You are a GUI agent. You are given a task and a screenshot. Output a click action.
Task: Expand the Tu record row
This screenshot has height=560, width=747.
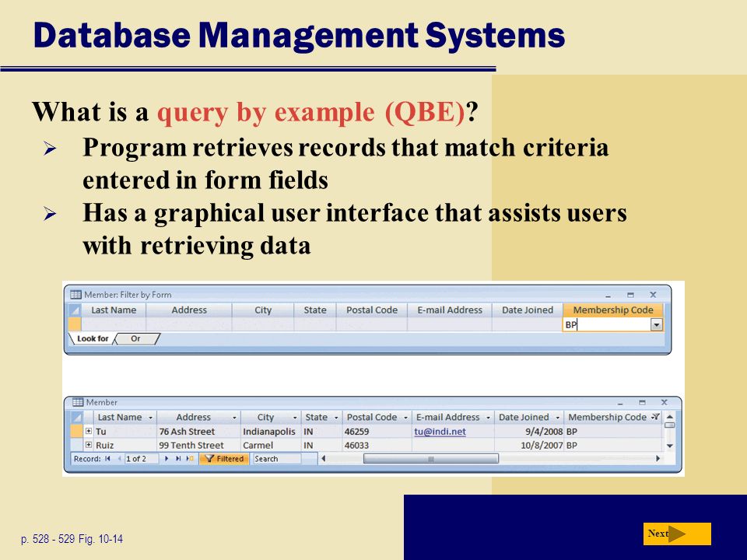pos(89,431)
